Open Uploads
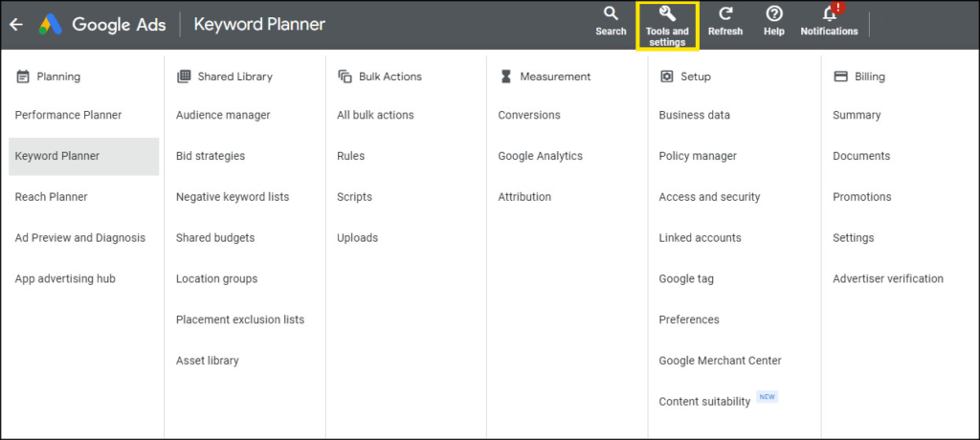Viewport: 980px width, 440px height. 358,238
